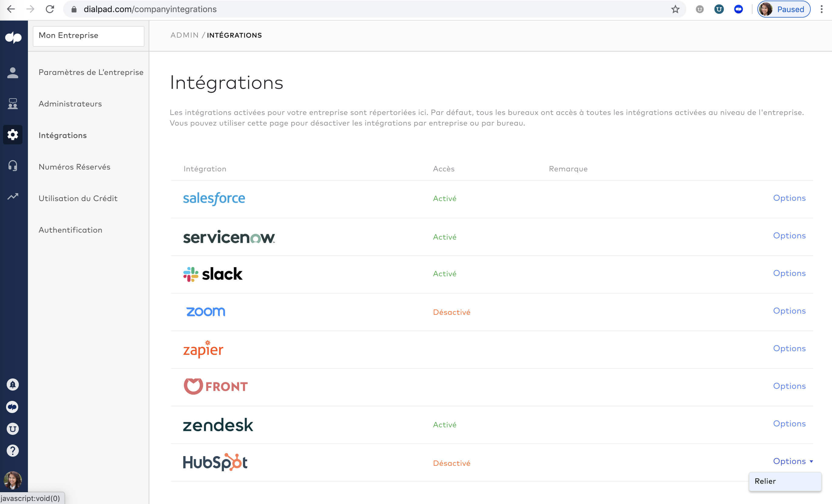Click the lock icon in the address bar
Viewport: 832px width, 504px height.
coord(74,9)
